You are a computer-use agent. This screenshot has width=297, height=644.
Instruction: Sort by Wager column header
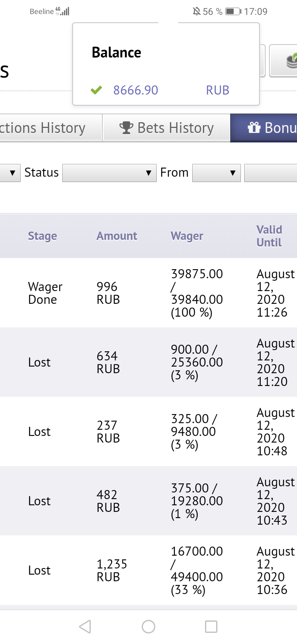[x=187, y=236]
